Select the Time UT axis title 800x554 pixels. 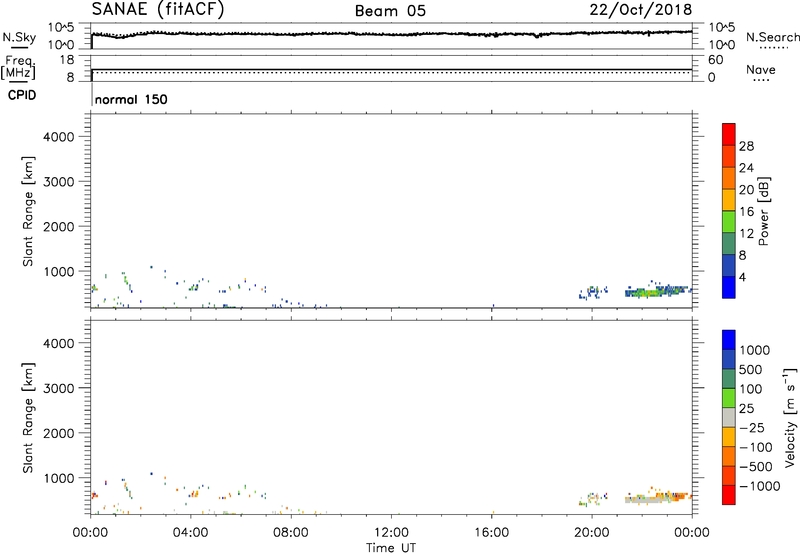pyautogui.click(x=391, y=548)
